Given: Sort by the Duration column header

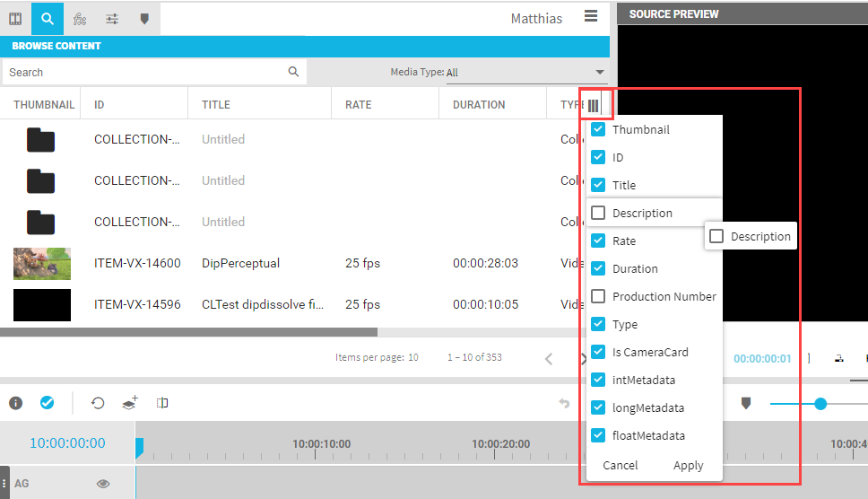Looking at the screenshot, I should [x=479, y=105].
